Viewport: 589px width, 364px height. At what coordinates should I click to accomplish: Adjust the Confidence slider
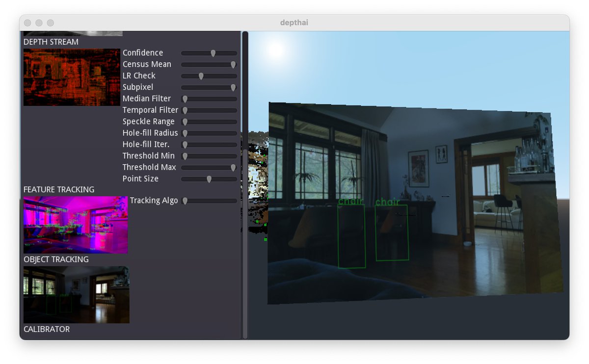(209, 53)
